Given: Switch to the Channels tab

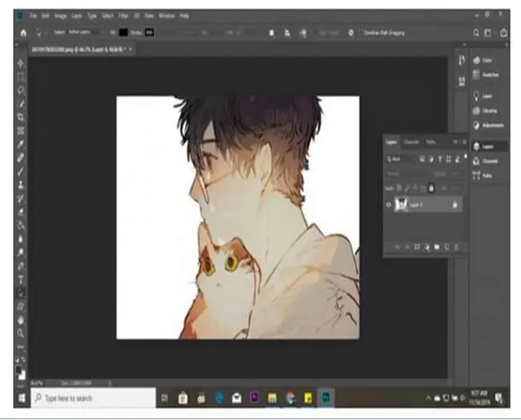Looking at the screenshot, I should (411, 142).
